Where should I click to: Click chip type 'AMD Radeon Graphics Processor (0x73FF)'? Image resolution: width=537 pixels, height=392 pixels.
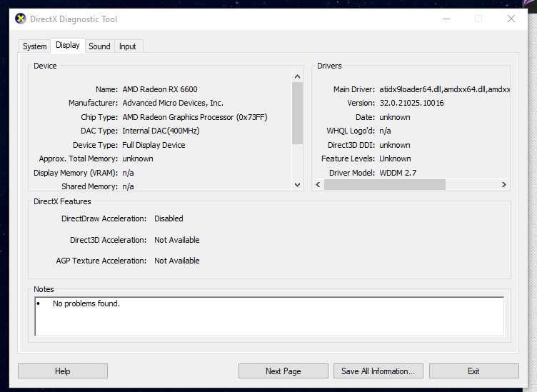195,117
